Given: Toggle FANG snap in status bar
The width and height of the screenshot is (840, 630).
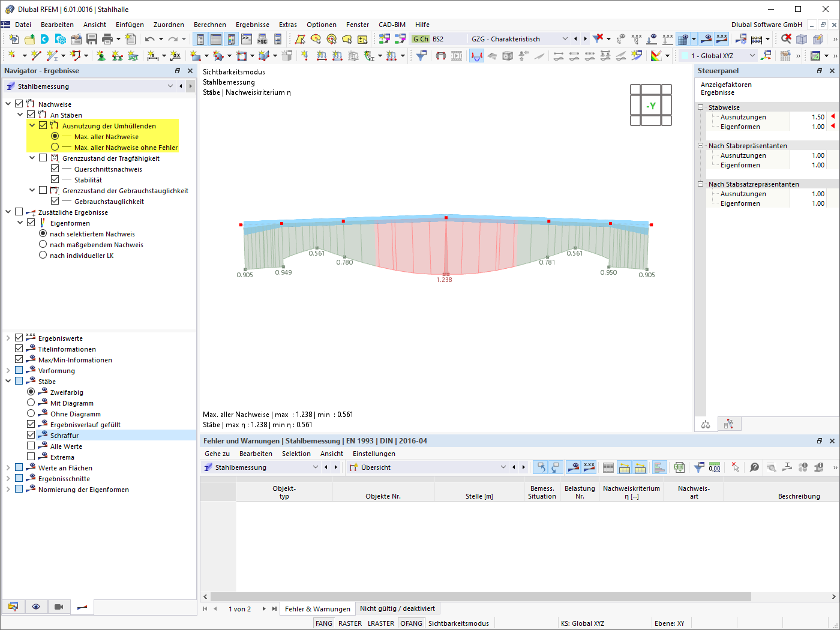Looking at the screenshot, I should coord(324,623).
